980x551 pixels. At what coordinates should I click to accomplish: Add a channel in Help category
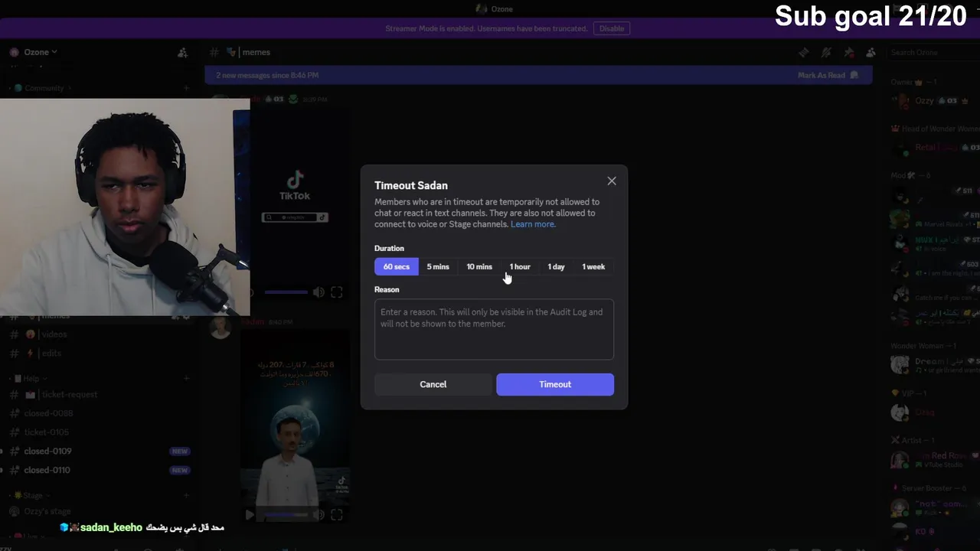pos(186,378)
